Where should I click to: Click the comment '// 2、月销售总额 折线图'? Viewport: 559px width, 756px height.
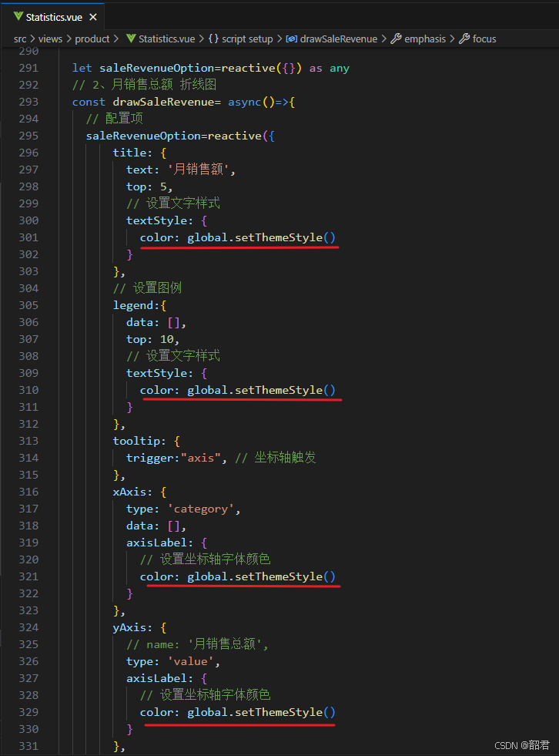(x=144, y=85)
